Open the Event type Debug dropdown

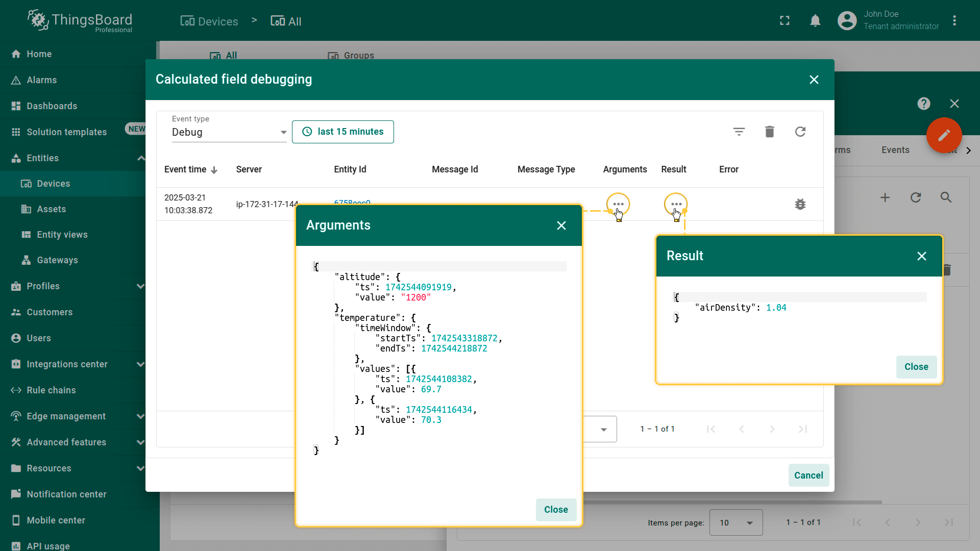tap(229, 132)
